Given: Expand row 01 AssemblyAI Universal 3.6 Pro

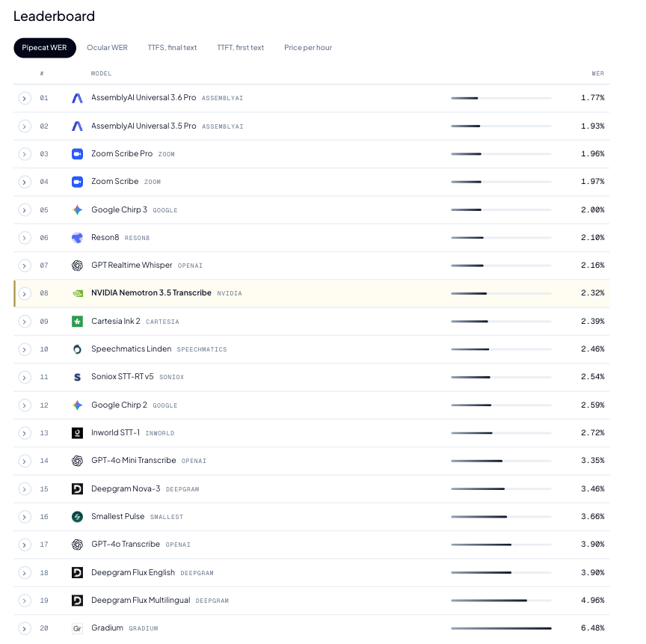Looking at the screenshot, I should coord(25,99).
